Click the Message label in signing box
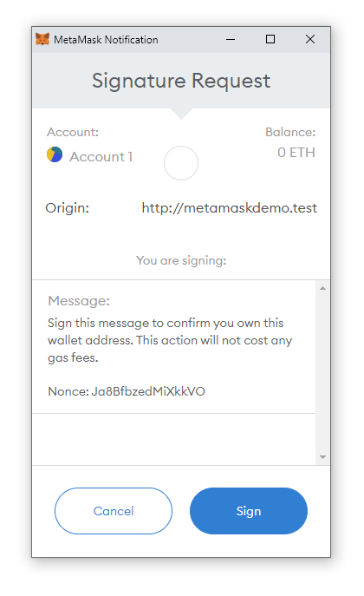The image size is (364, 596). coord(79,301)
